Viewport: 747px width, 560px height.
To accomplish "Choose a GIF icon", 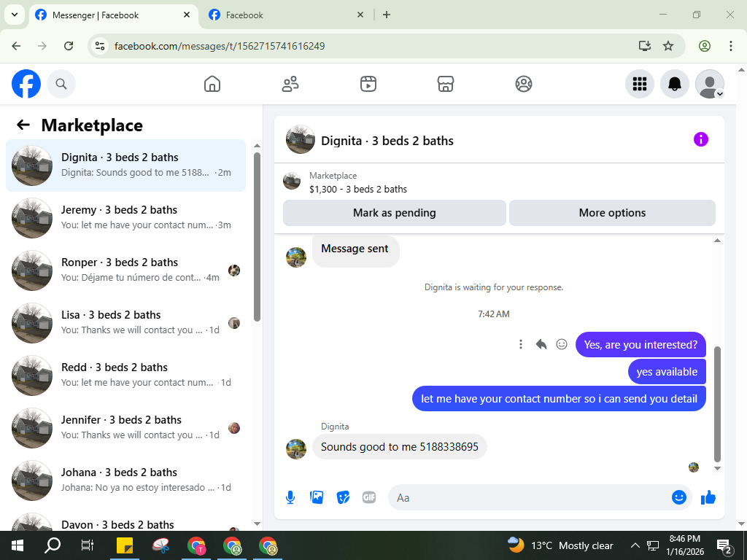I will (369, 497).
